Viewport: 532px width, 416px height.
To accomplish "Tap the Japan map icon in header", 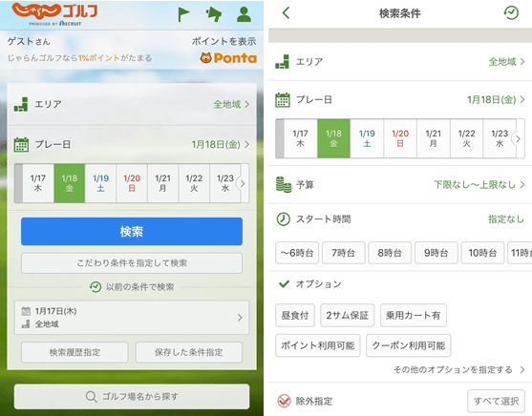I will (x=214, y=14).
